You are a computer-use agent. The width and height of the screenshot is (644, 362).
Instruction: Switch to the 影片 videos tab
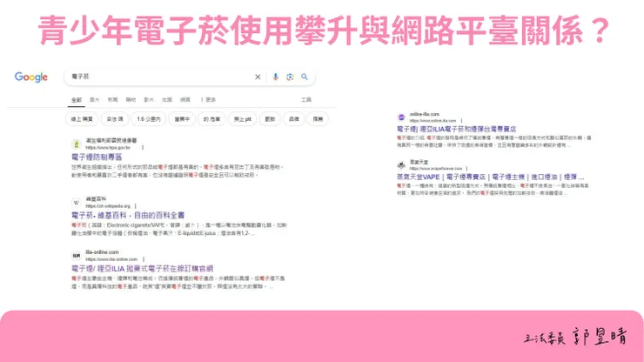149,100
